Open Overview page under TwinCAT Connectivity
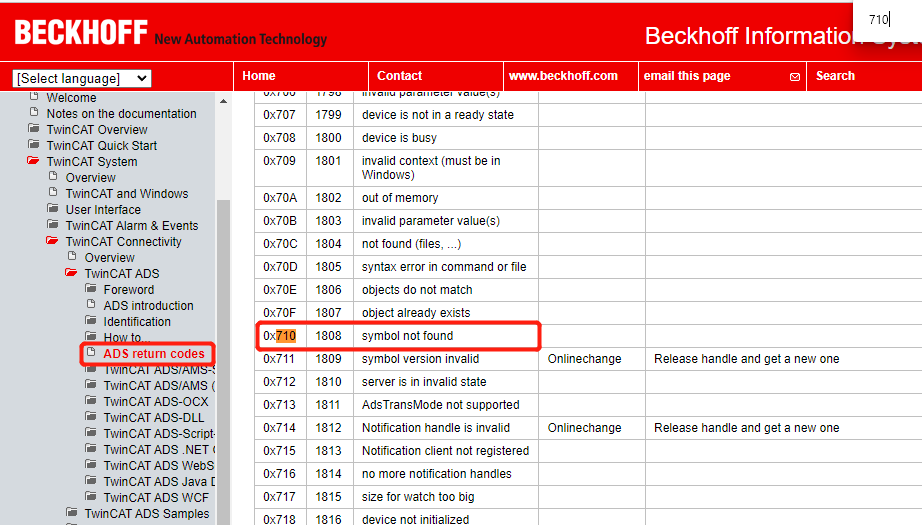This screenshot has height=525, width=922. tap(109, 258)
